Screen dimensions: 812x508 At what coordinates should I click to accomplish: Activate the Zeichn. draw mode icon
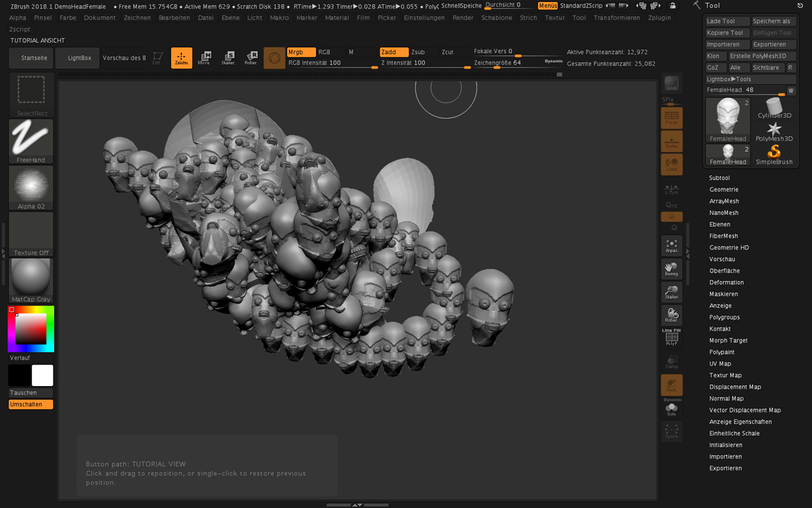click(181, 58)
